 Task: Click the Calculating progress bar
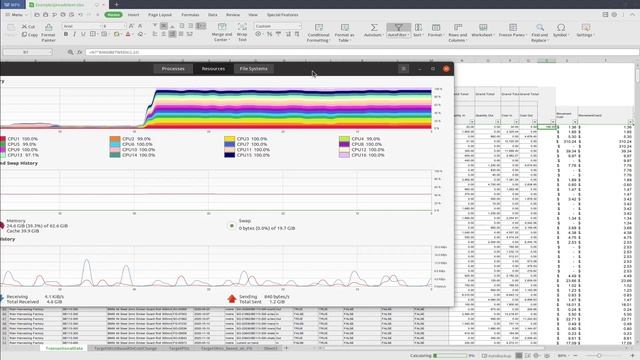pyautogui.click(x=450, y=356)
